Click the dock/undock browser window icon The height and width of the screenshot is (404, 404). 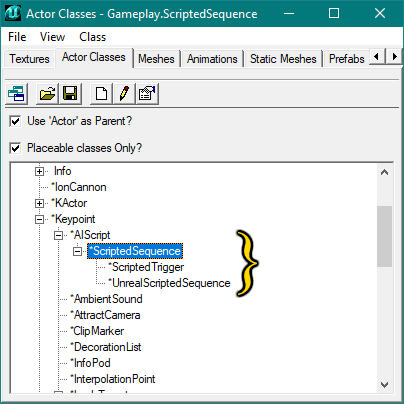click(16, 94)
